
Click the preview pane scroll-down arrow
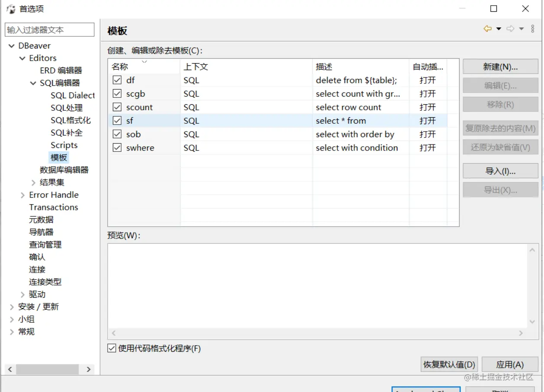532,322
